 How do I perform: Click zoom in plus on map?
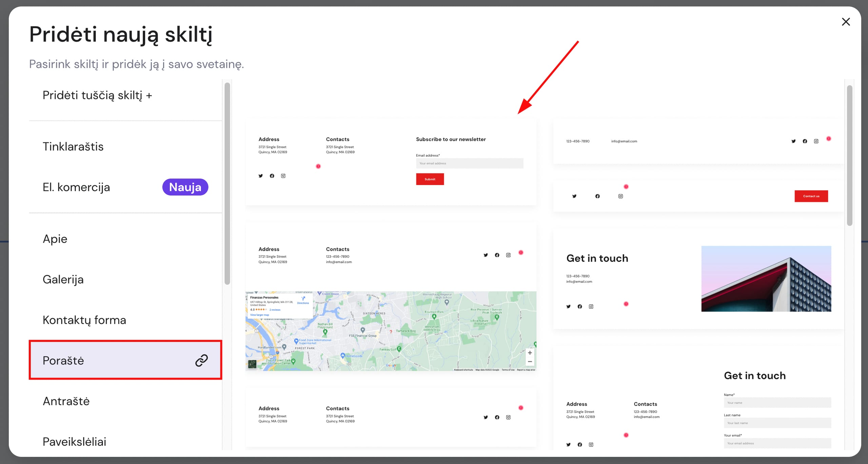tap(530, 353)
